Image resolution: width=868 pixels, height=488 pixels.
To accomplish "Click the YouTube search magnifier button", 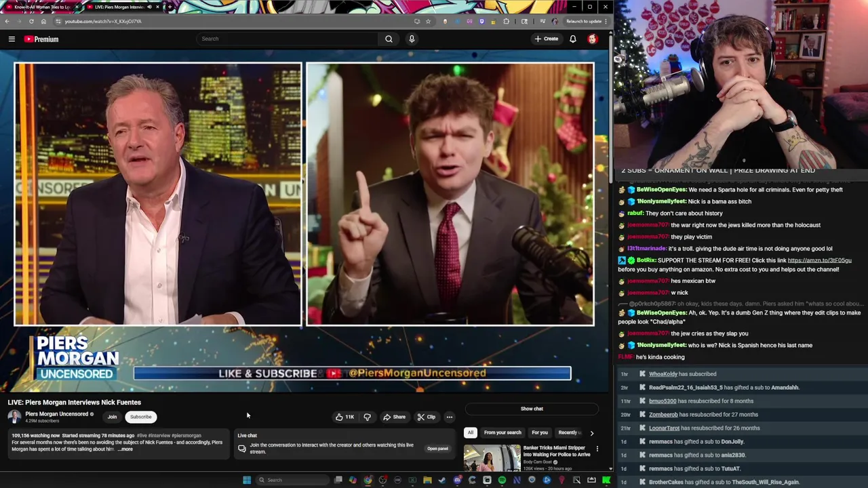I will [x=389, y=39].
